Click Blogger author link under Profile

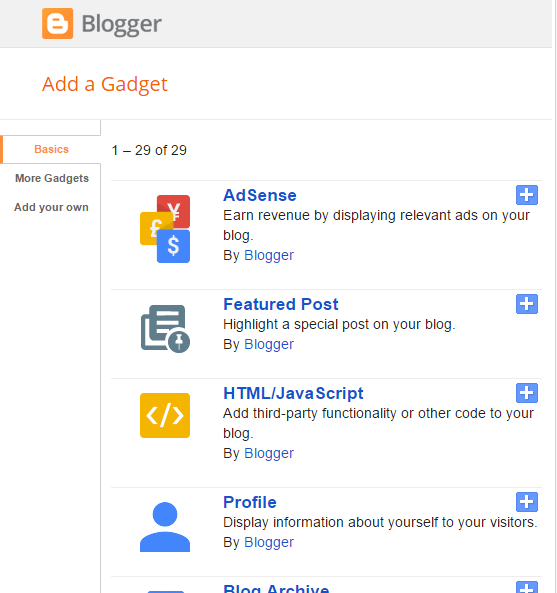point(269,542)
